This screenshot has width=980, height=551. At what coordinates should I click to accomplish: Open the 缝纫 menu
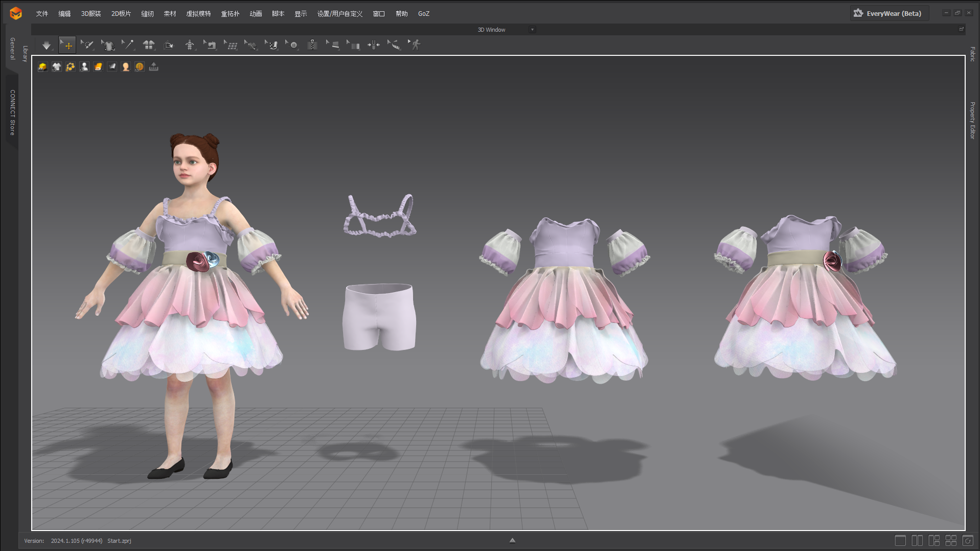[147, 14]
